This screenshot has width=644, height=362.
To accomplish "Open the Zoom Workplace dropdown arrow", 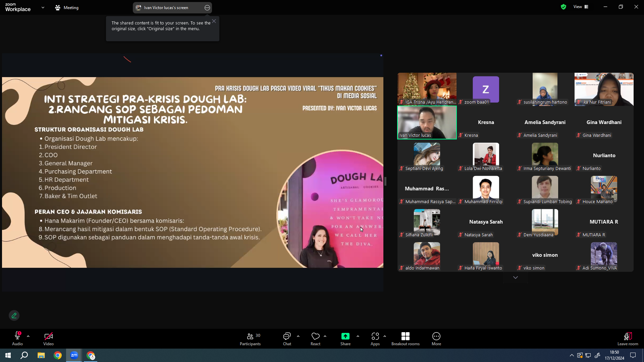I will pyautogui.click(x=43, y=7).
